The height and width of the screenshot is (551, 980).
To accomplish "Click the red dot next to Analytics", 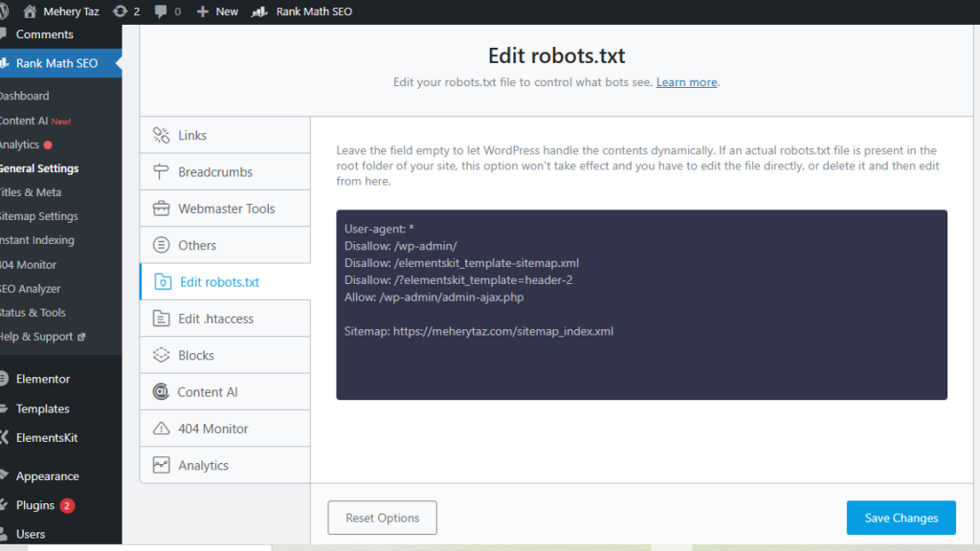I will (48, 145).
